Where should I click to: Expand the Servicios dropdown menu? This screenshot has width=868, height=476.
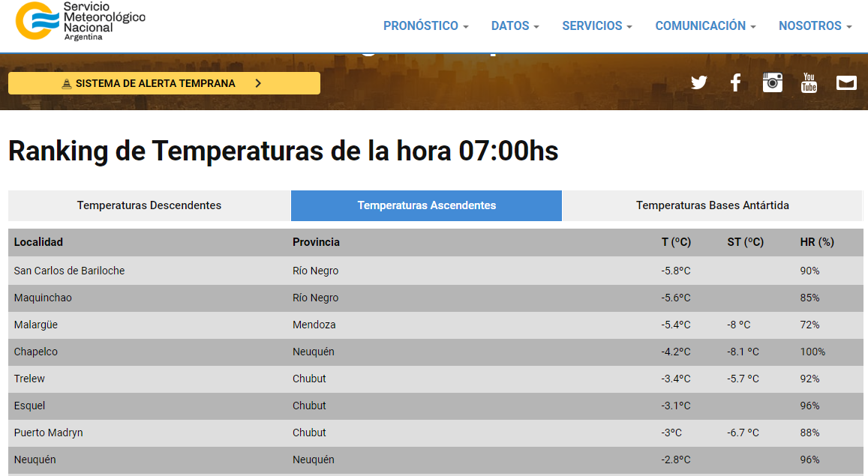(x=596, y=26)
